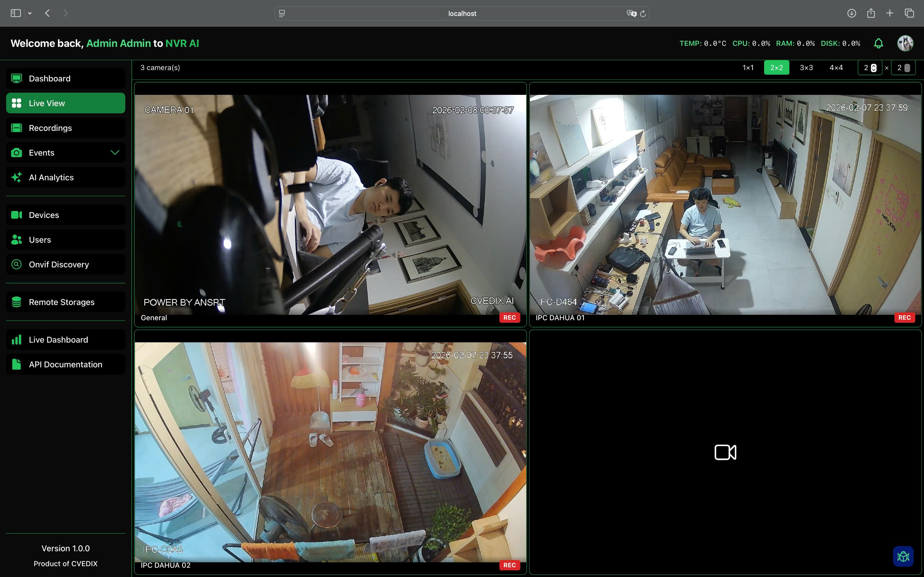Screen dimensions: 924x577
Task: Switch grid layout to 1×1
Action: (748, 67)
